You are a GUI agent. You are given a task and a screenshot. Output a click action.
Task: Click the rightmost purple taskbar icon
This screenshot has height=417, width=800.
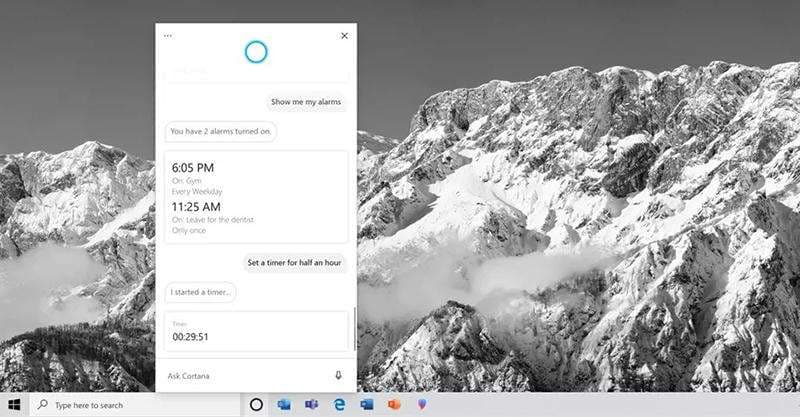(x=421, y=405)
